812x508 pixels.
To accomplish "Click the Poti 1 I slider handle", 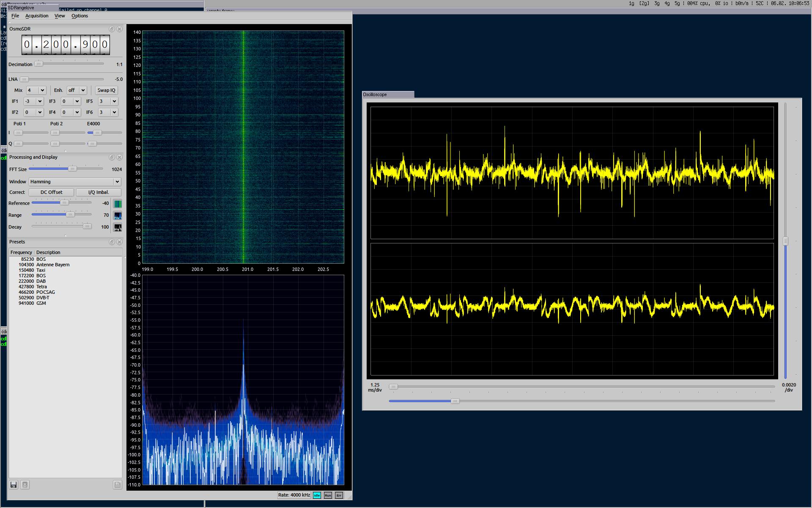I will [18, 133].
